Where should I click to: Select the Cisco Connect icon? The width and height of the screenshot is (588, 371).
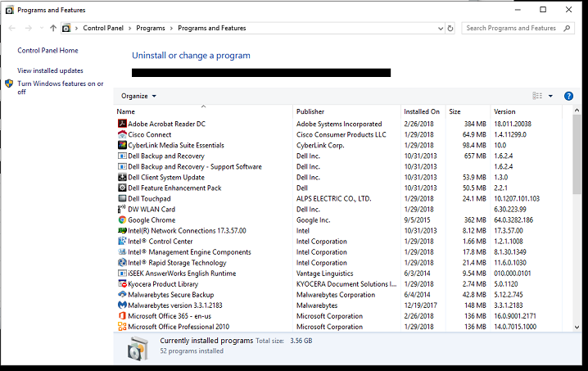(122, 134)
